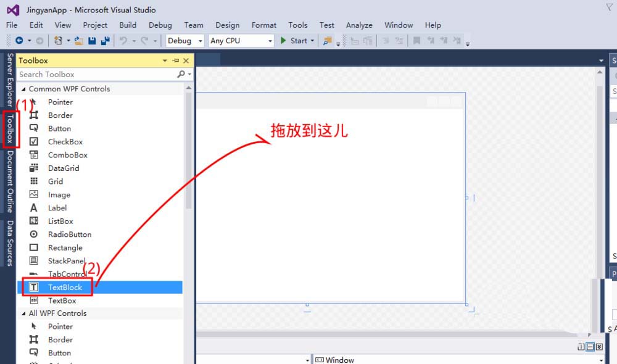Close the Toolbox panel

[x=186, y=60]
